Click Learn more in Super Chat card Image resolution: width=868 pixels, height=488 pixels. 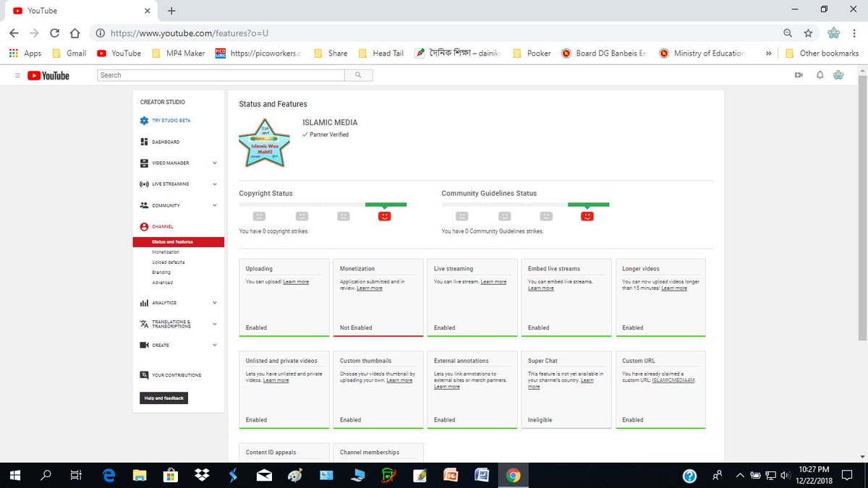(561, 383)
